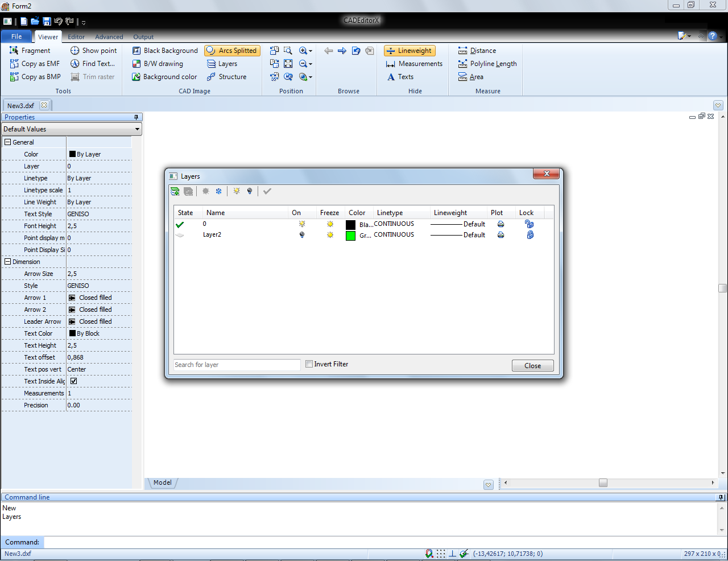Screen dimensions: 728x561
Task: Click the Fragment tool icon
Action: [x=14, y=51]
